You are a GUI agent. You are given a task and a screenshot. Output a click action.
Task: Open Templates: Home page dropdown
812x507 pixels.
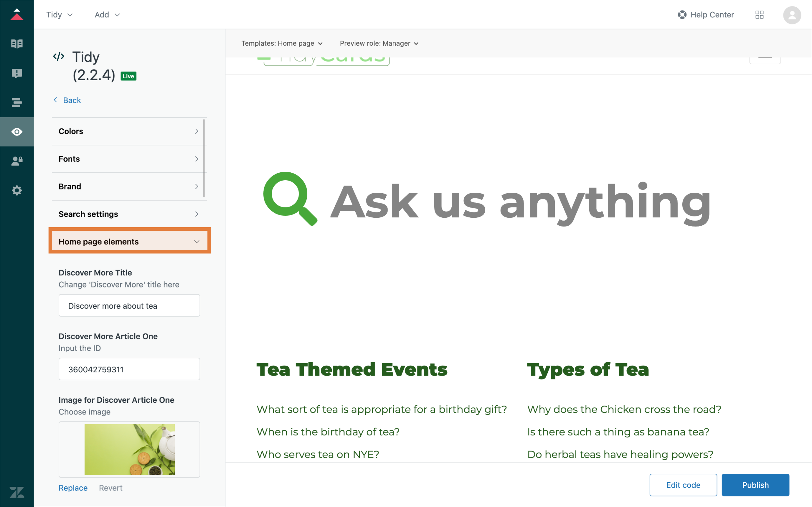tap(282, 43)
